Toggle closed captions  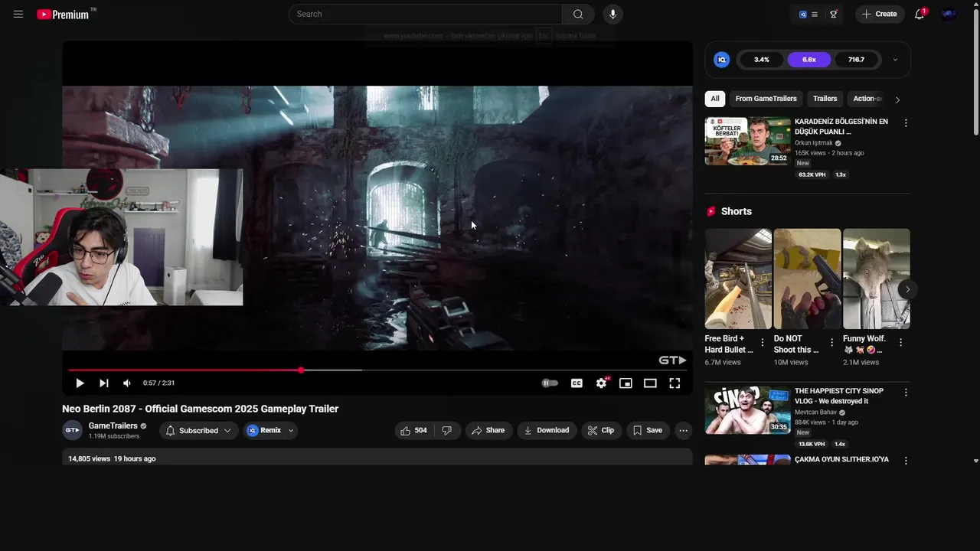tap(577, 383)
